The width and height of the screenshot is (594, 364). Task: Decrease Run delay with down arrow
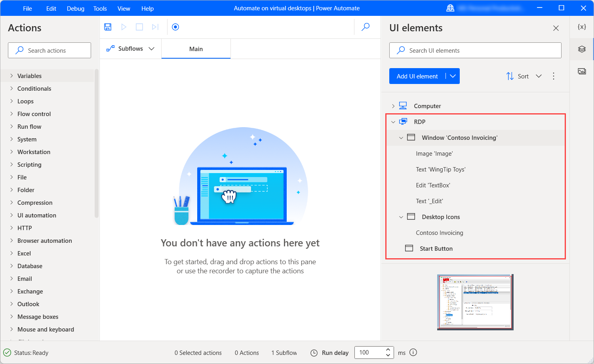tap(388, 355)
